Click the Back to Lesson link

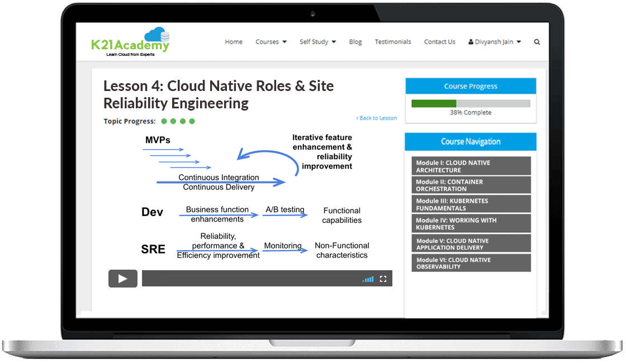(x=378, y=118)
